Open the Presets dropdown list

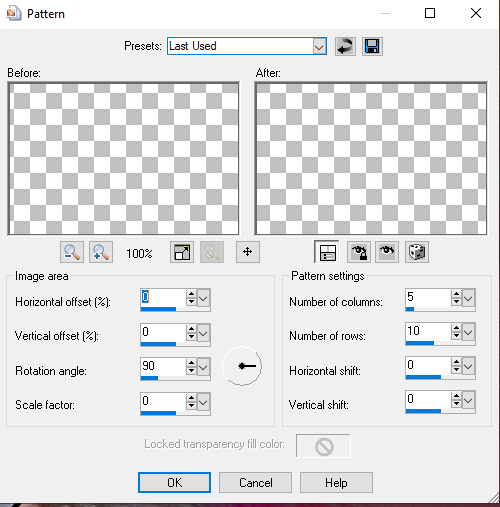(x=319, y=46)
